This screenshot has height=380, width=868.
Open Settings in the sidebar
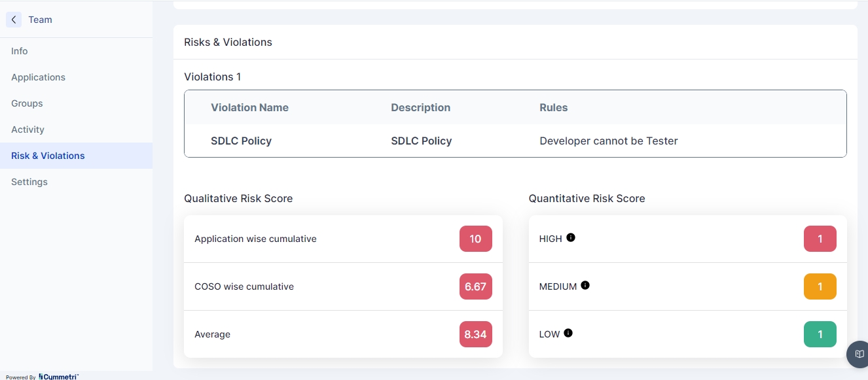[x=29, y=182]
